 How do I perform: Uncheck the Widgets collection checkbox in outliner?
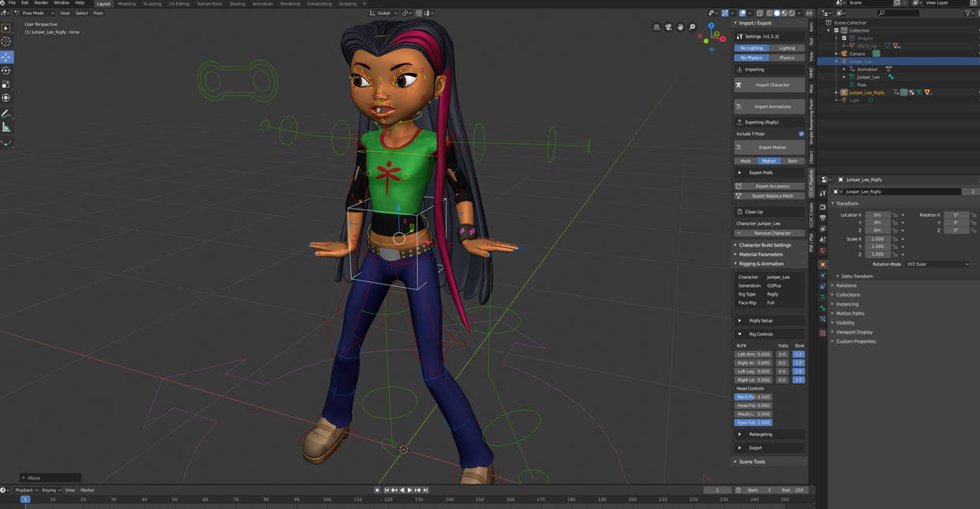[844, 38]
